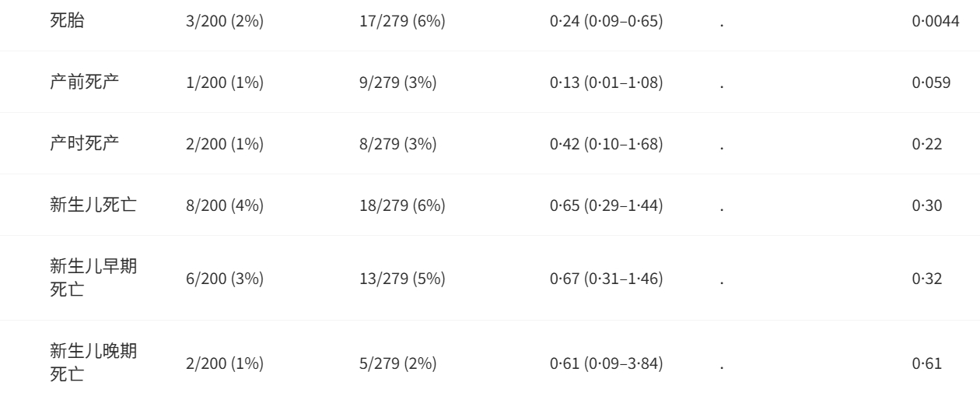
Task: Click the 0·42 (0·10–1·68) ratio
Action: [x=606, y=145]
